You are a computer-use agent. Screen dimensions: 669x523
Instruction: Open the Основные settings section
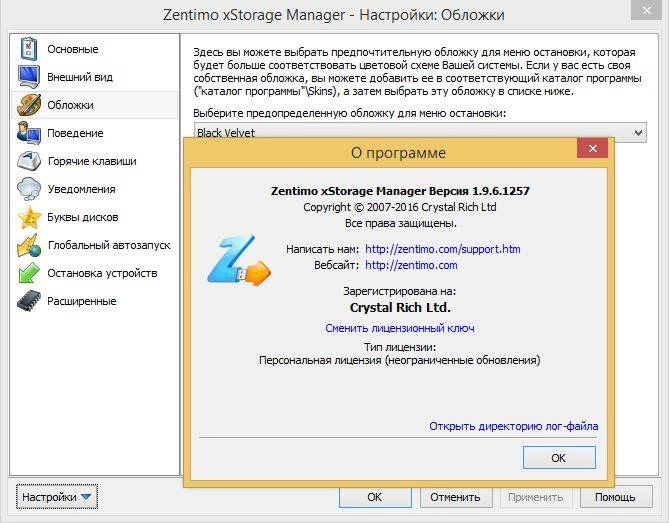click(73, 49)
